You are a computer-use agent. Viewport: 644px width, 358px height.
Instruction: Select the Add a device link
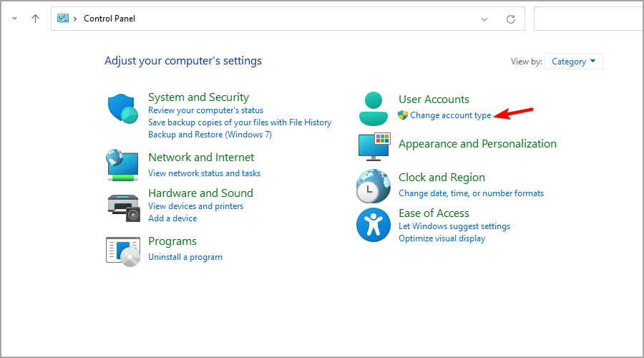coord(172,218)
